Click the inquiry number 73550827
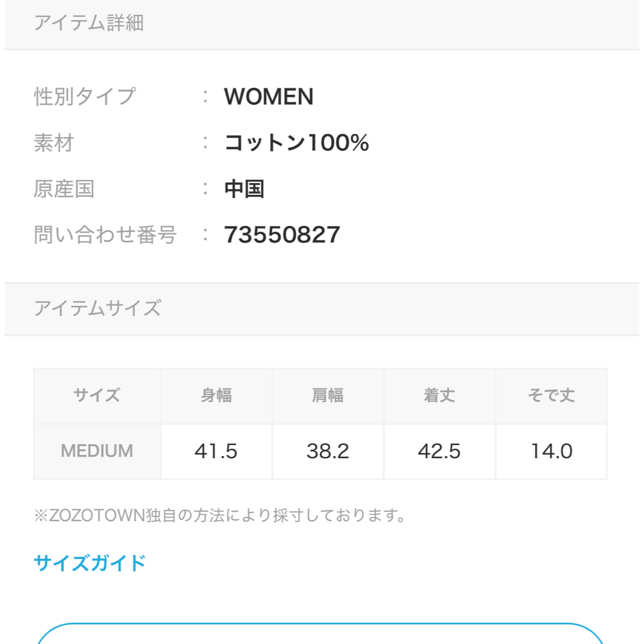The width and height of the screenshot is (644, 644). [x=282, y=234]
